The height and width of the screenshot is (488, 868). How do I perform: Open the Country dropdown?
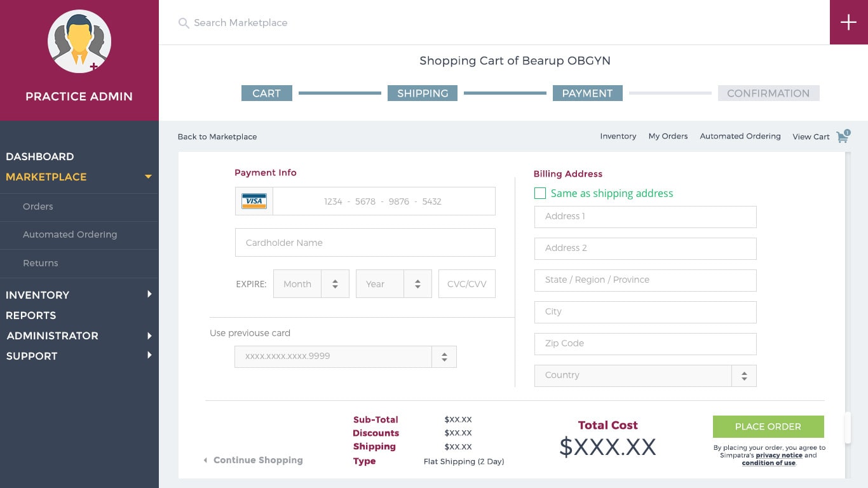click(x=743, y=376)
